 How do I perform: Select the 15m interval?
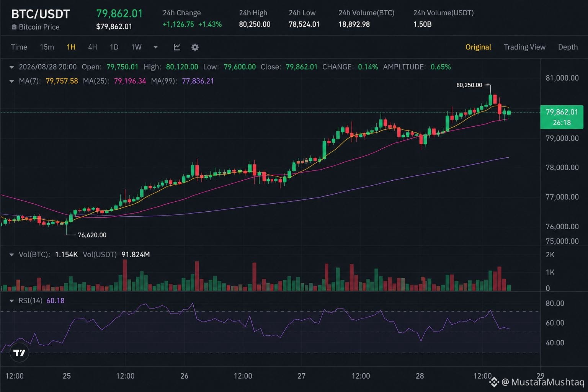click(x=47, y=47)
